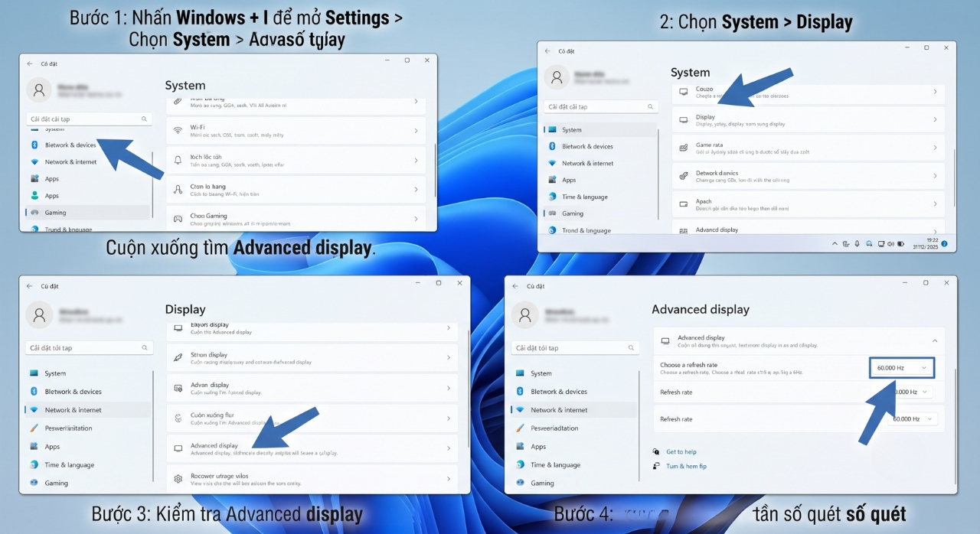980x534 pixels.
Task: Select Network & internet in Advanced display window
Action: pos(573,410)
